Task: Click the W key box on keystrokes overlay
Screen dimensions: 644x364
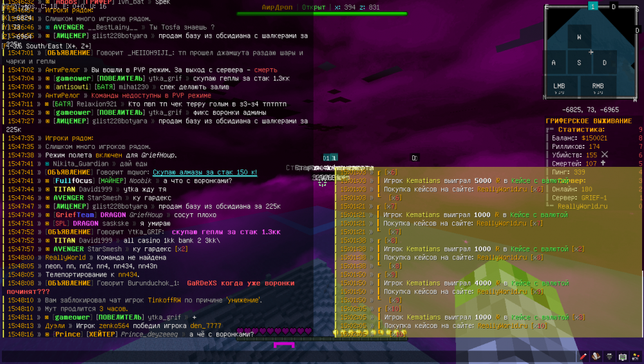Action: [579, 37]
